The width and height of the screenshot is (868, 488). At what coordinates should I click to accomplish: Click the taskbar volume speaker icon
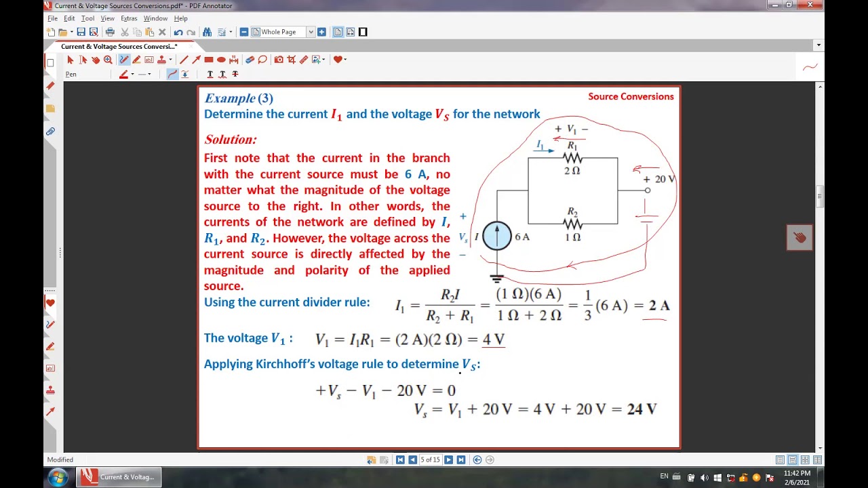[705, 477]
